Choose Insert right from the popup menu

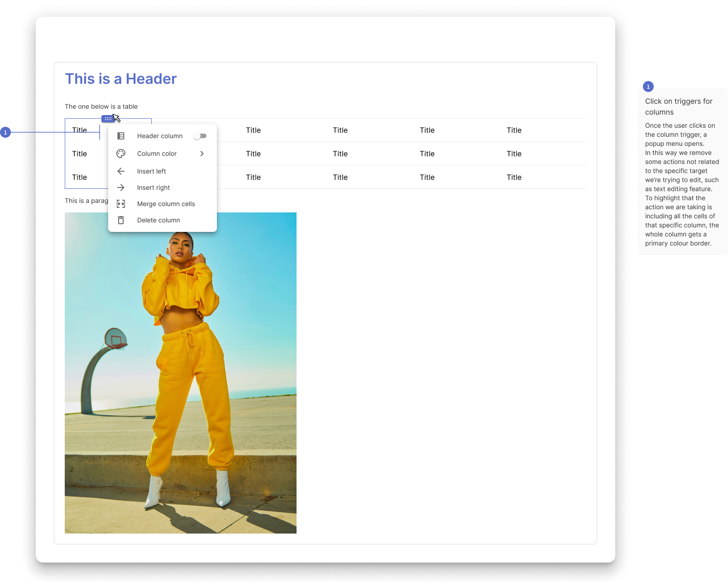click(x=163, y=188)
